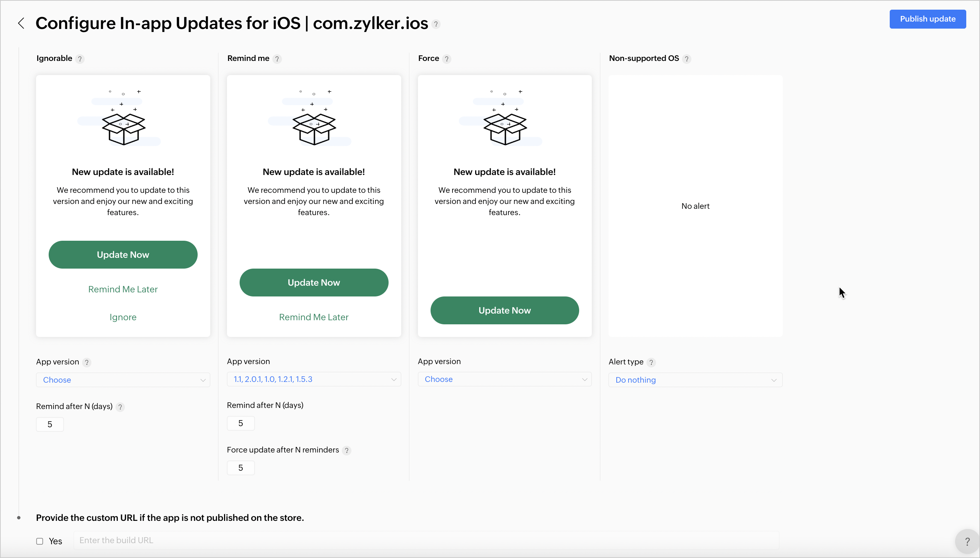The width and height of the screenshot is (980, 558).
Task: Open Remind me App version dropdown
Action: [x=314, y=379]
